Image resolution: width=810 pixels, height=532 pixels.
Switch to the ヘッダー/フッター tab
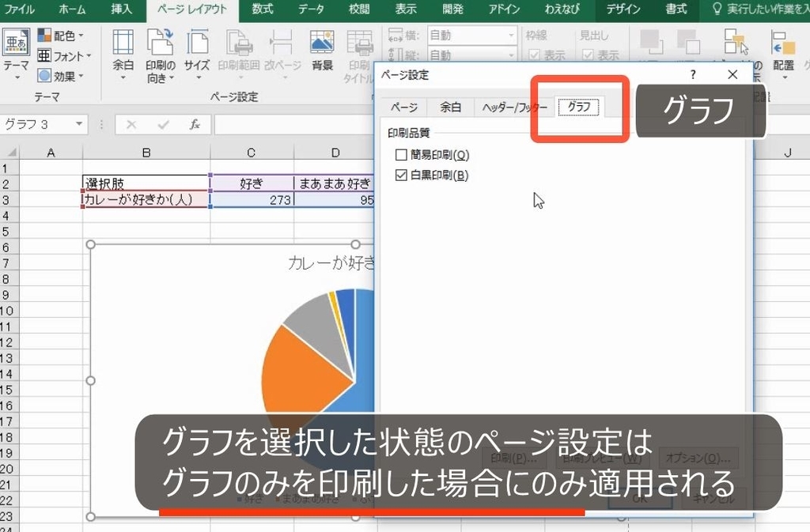[514, 108]
